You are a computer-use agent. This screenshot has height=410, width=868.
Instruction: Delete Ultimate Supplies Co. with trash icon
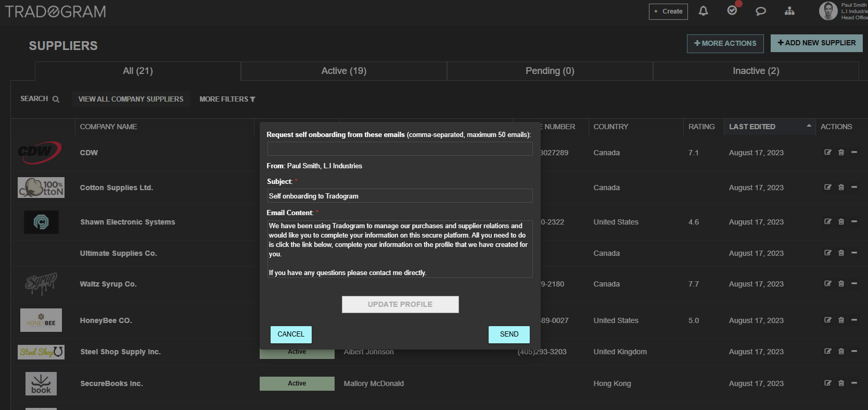841,253
